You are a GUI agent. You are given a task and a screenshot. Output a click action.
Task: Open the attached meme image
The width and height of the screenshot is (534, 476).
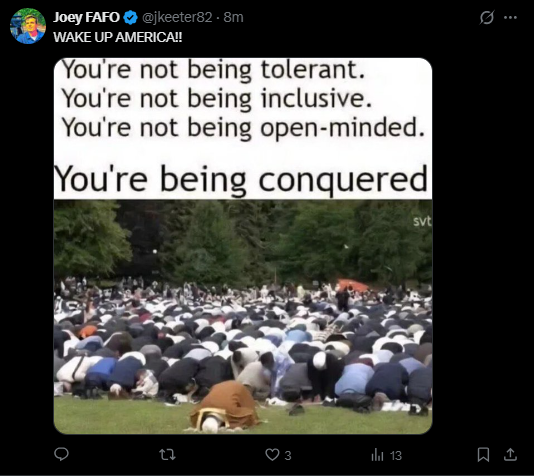click(x=243, y=246)
